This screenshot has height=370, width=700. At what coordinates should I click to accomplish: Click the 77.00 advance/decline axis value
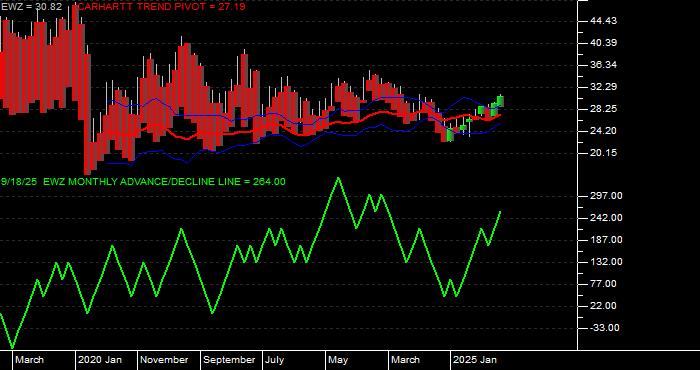pos(603,284)
